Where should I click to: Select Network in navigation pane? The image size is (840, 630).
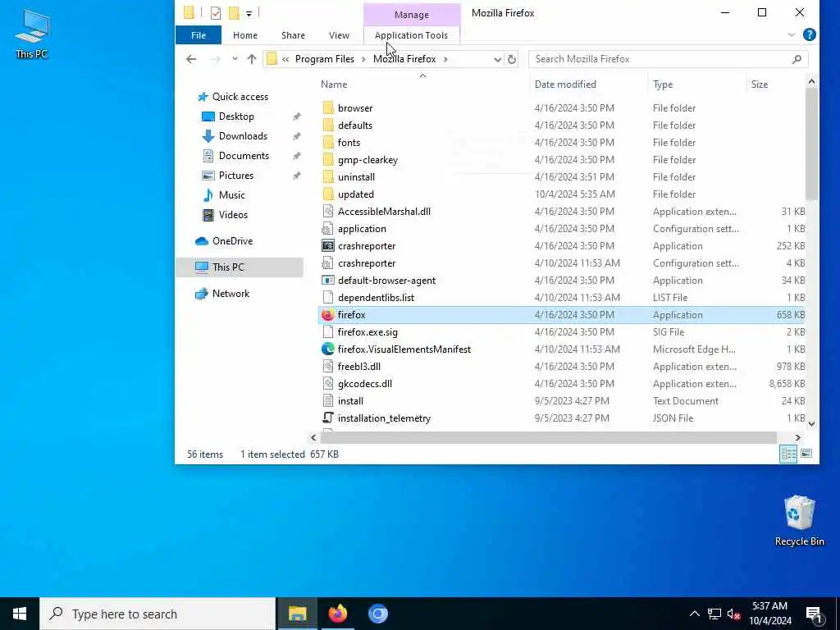[x=231, y=294]
